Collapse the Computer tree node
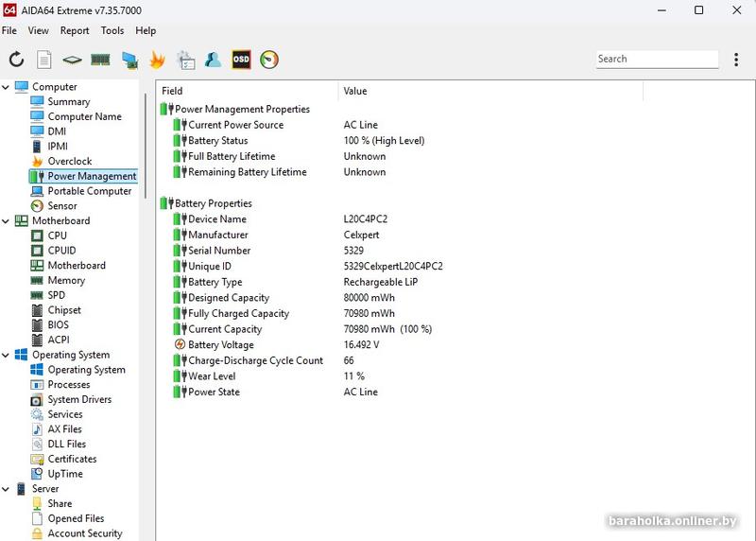 point(6,87)
